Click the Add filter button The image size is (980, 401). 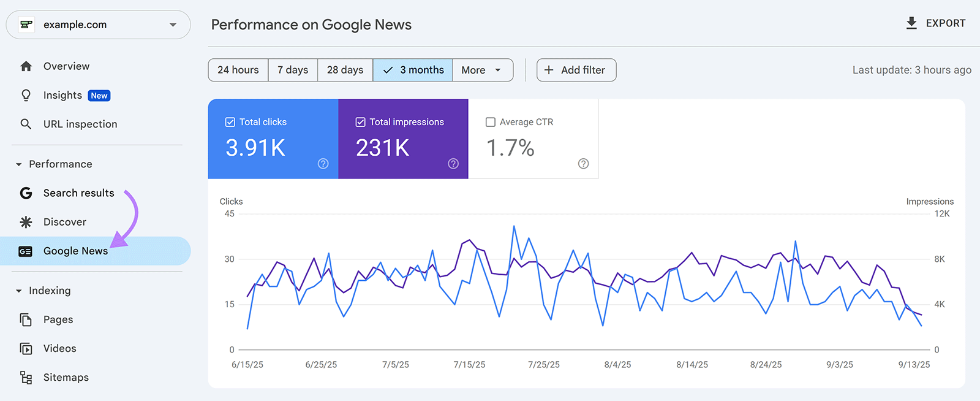coord(576,70)
